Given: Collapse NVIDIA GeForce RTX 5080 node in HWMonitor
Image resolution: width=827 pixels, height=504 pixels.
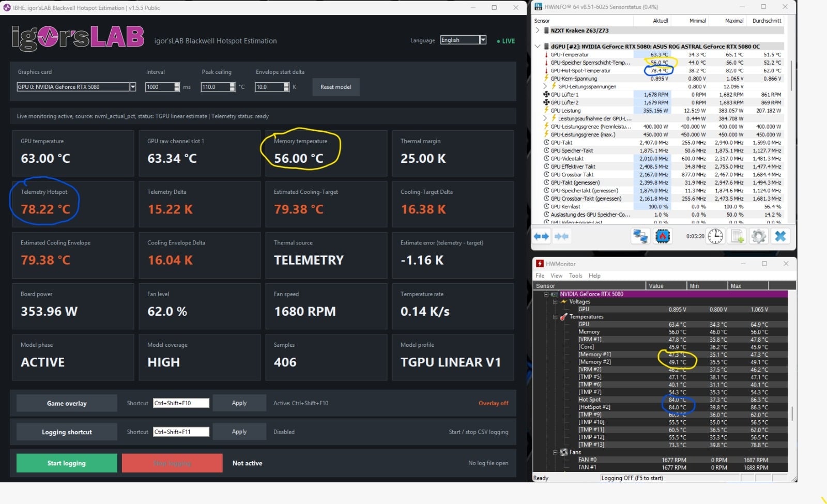Looking at the screenshot, I should 546,294.
